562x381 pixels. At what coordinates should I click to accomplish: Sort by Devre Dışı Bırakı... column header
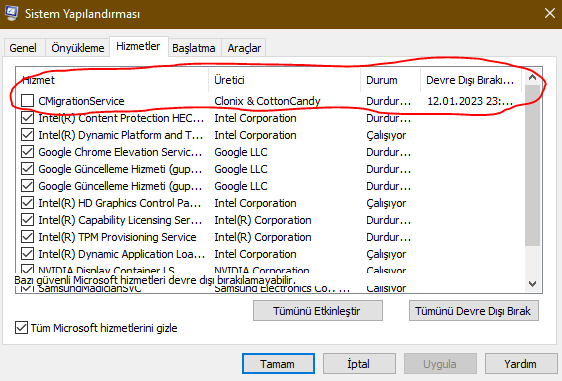point(471,80)
